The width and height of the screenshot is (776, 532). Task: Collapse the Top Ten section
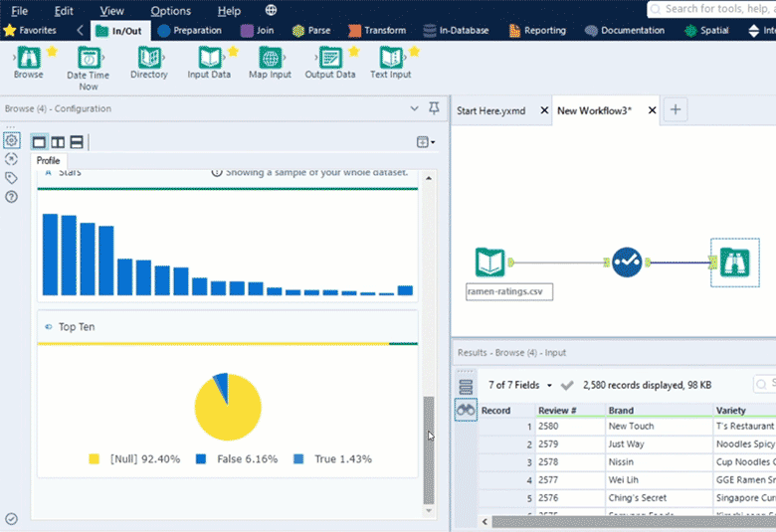[x=49, y=326]
